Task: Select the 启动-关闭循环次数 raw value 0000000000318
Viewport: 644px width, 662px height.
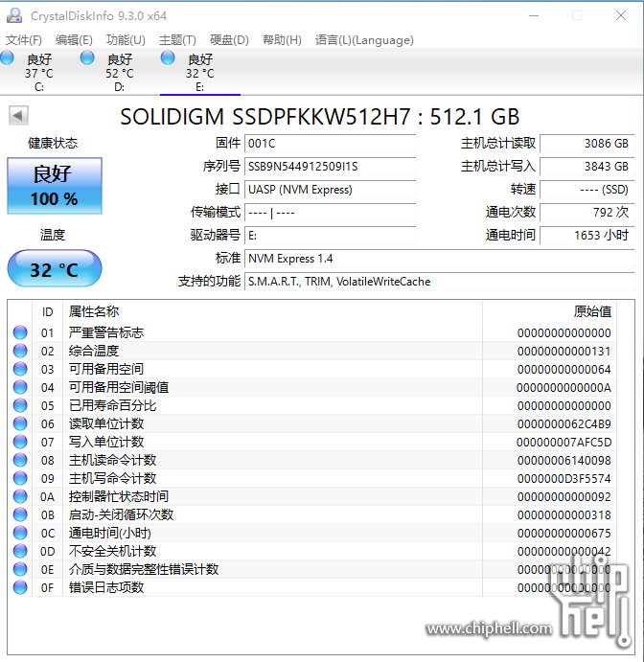Action: 564,515
